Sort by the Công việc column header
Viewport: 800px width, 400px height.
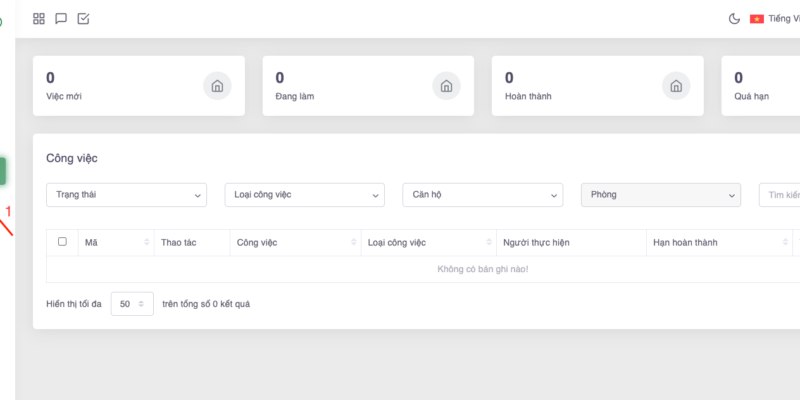293,243
